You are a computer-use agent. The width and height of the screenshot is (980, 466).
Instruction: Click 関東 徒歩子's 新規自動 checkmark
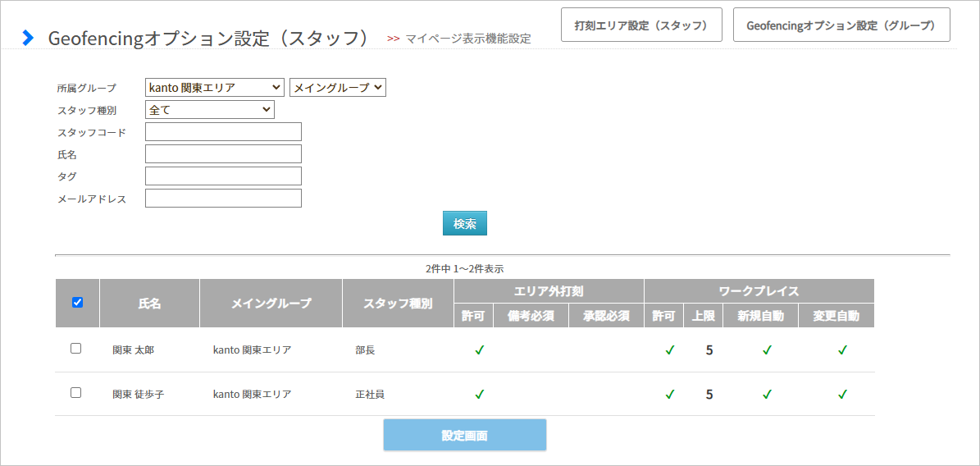coord(767,394)
